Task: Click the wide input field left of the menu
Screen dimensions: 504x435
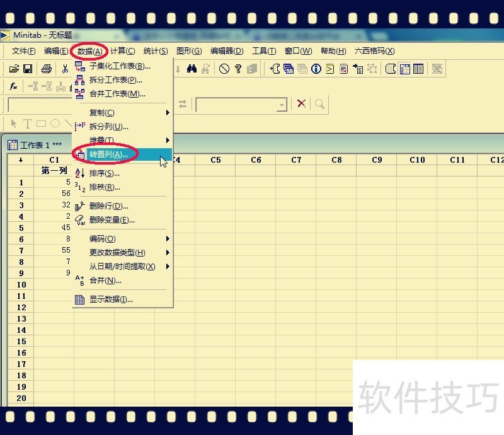Action: (x=40, y=105)
